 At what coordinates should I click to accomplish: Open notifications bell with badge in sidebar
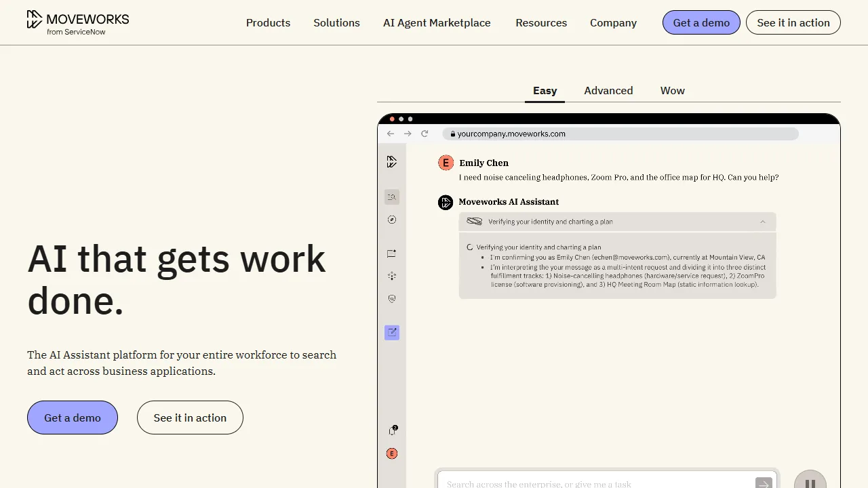click(393, 430)
